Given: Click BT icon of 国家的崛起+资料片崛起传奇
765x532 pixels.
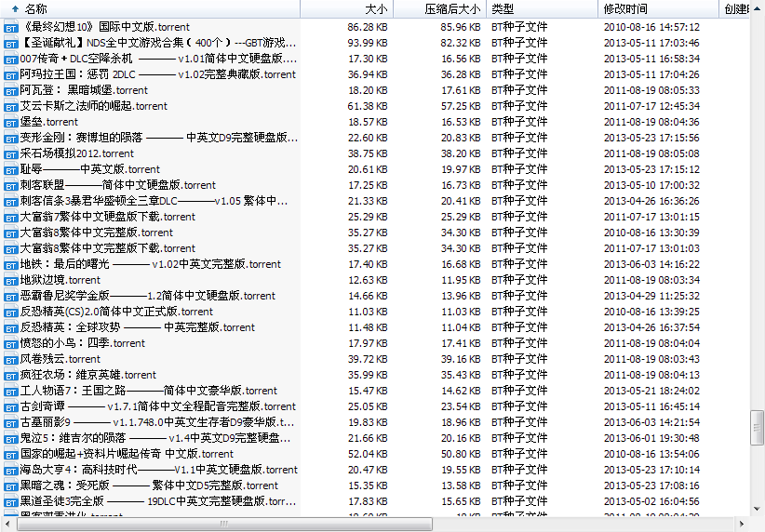Looking at the screenshot, I should (x=11, y=455).
